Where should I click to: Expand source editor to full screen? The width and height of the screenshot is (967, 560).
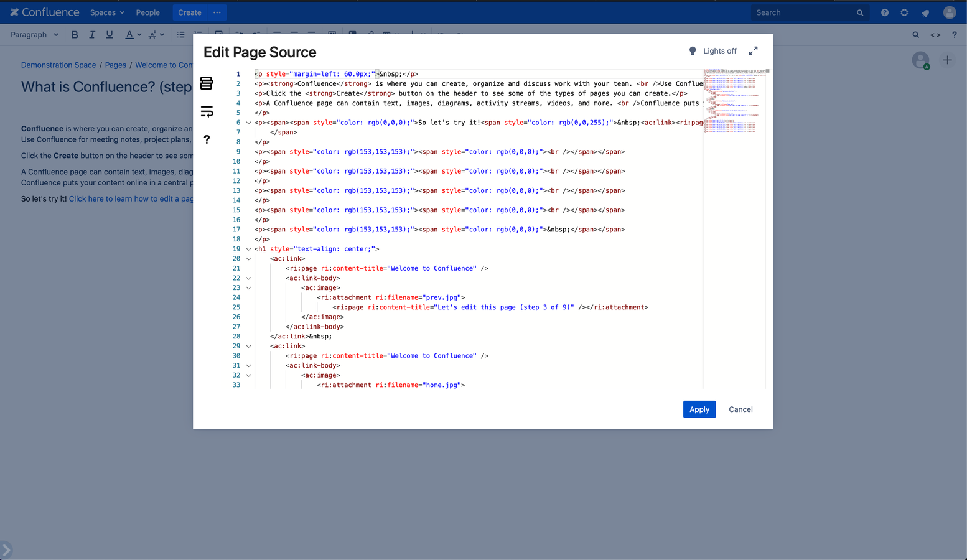point(753,51)
